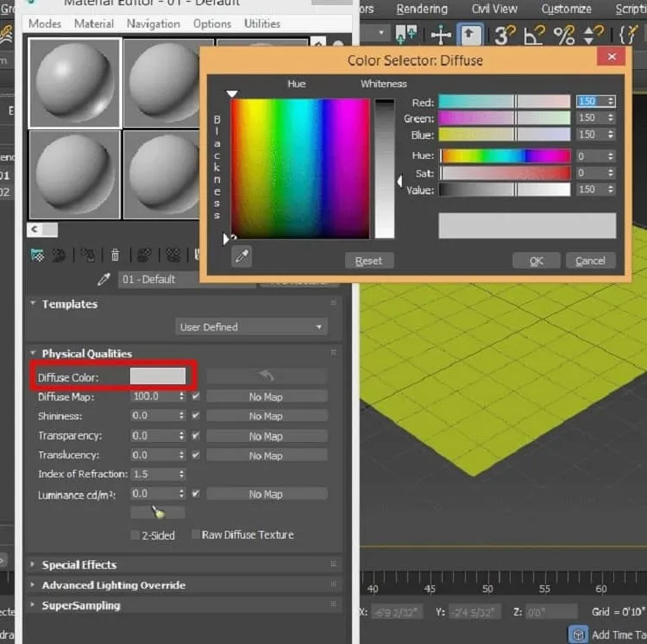Viewport: 647px width, 644px height.
Task: Click the Reset button in Color Selector
Action: click(x=369, y=261)
